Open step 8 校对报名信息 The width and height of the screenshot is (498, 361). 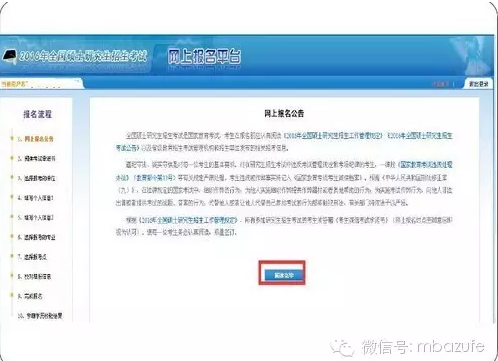(34, 277)
